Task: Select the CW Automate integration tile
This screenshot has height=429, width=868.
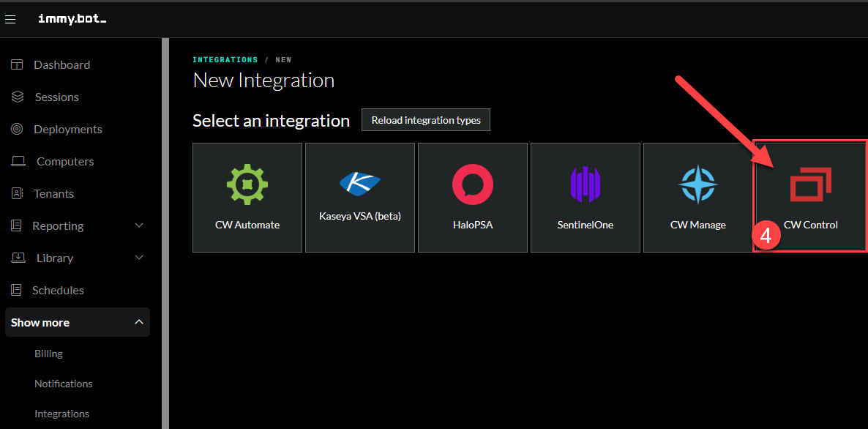Action: pos(247,198)
